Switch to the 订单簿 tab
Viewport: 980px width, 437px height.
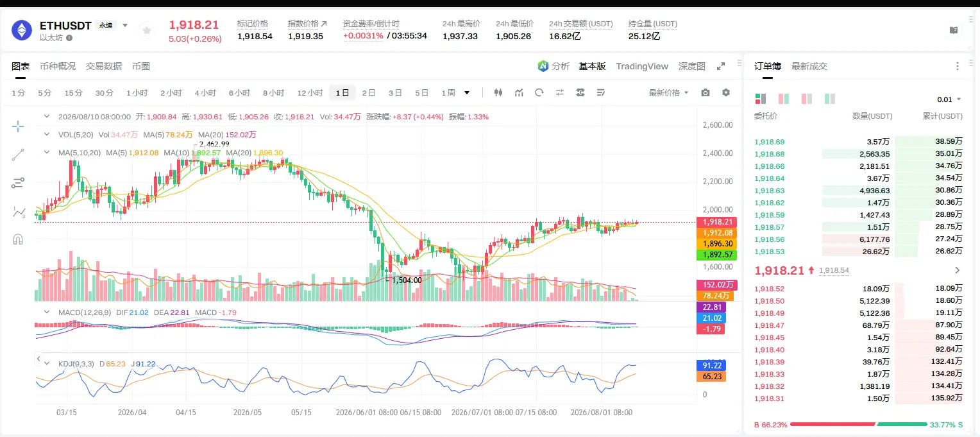(768, 66)
